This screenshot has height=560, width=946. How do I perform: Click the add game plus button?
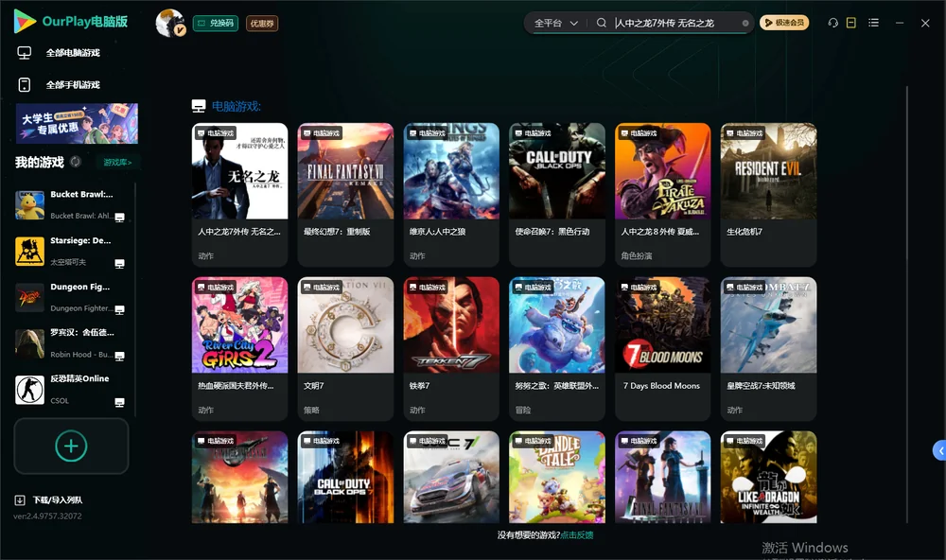(x=71, y=446)
